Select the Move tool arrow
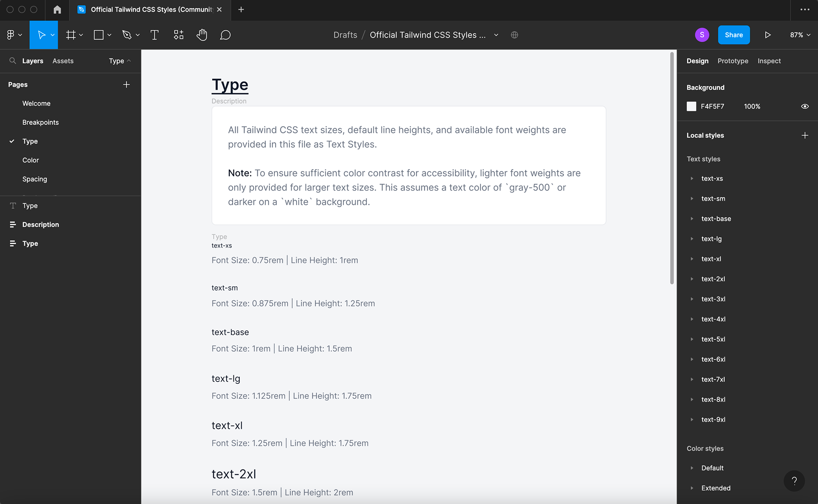818x504 pixels. pyautogui.click(x=41, y=35)
